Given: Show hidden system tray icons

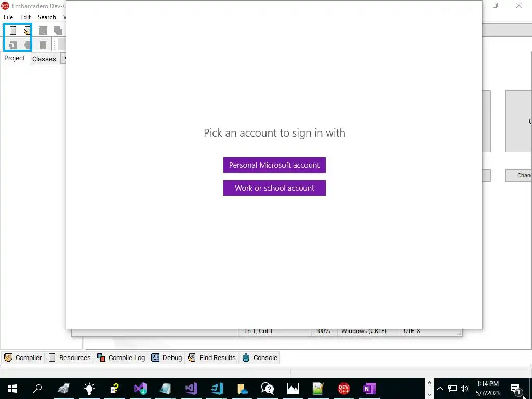Looking at the screenshot, I should (440, 389).
